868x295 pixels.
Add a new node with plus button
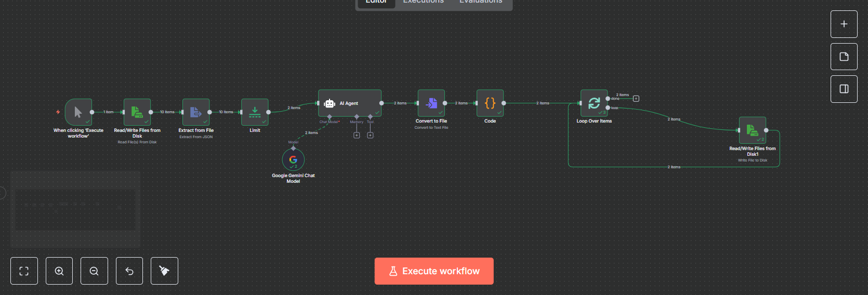[x=844, y=24]
